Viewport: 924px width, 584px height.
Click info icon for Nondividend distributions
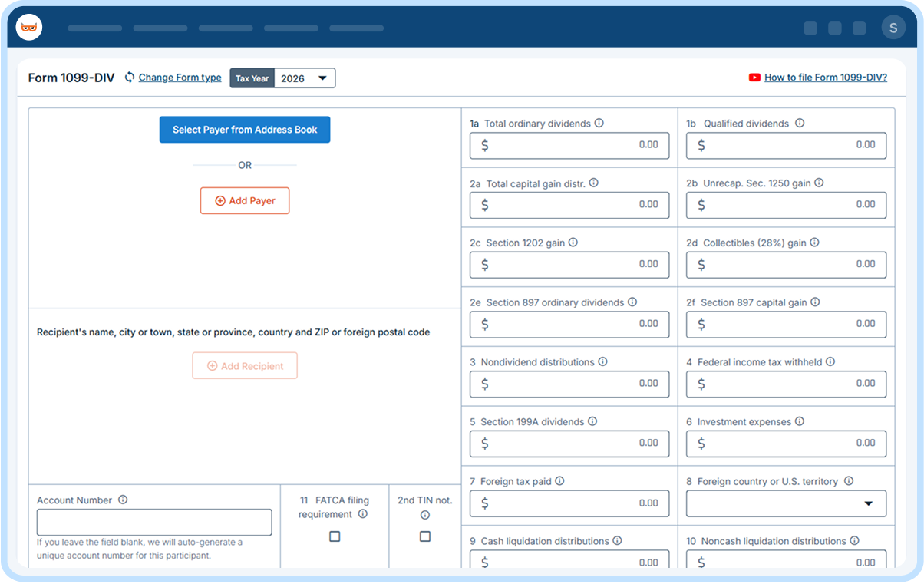pos(602,362)
